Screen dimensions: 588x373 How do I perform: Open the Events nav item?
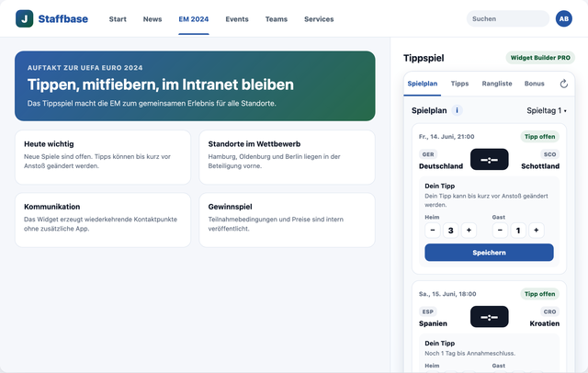tap(237, 19)
